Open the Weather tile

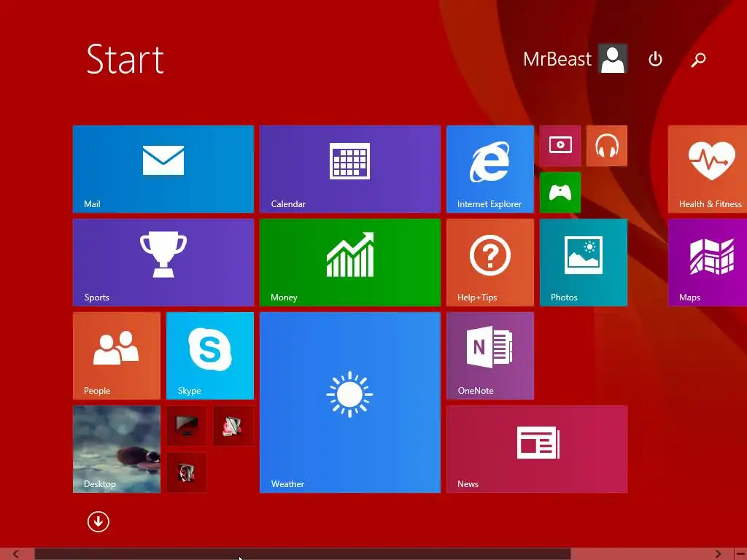click(x=349, y=402)
